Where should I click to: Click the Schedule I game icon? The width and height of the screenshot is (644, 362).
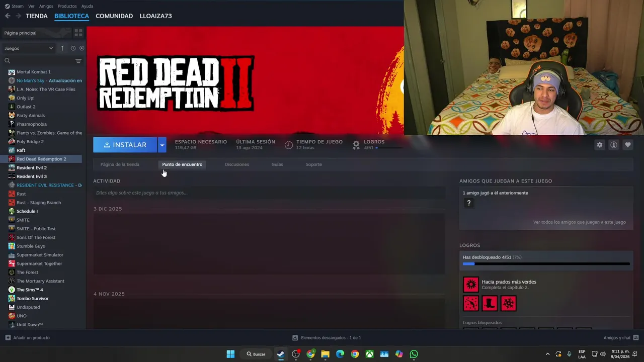[x=12, y=211]
